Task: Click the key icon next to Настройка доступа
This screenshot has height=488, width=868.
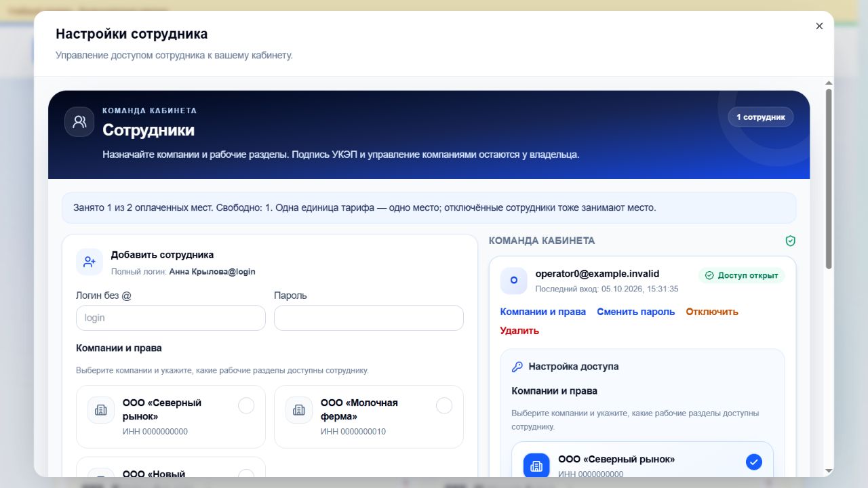Action: 517,367
